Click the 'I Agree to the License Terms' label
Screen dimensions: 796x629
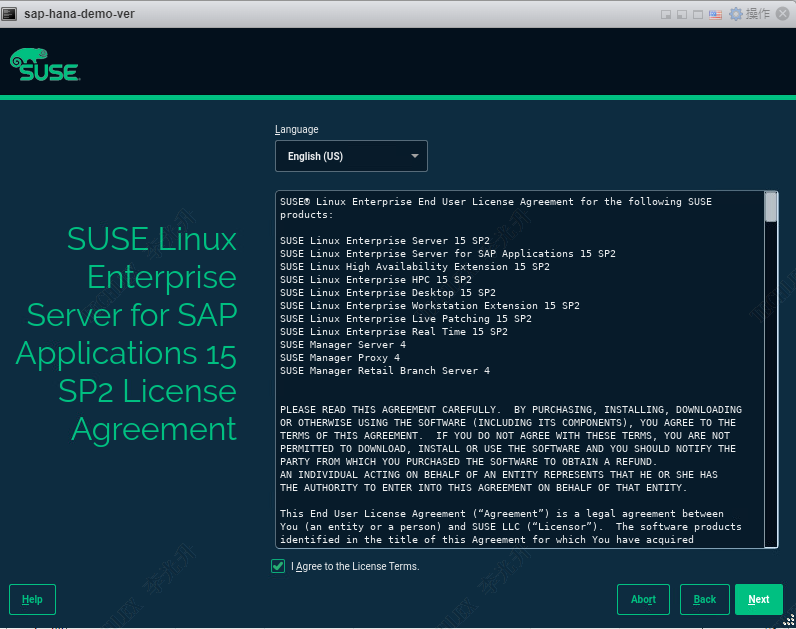pyautogui.click(x=355, y=566)
